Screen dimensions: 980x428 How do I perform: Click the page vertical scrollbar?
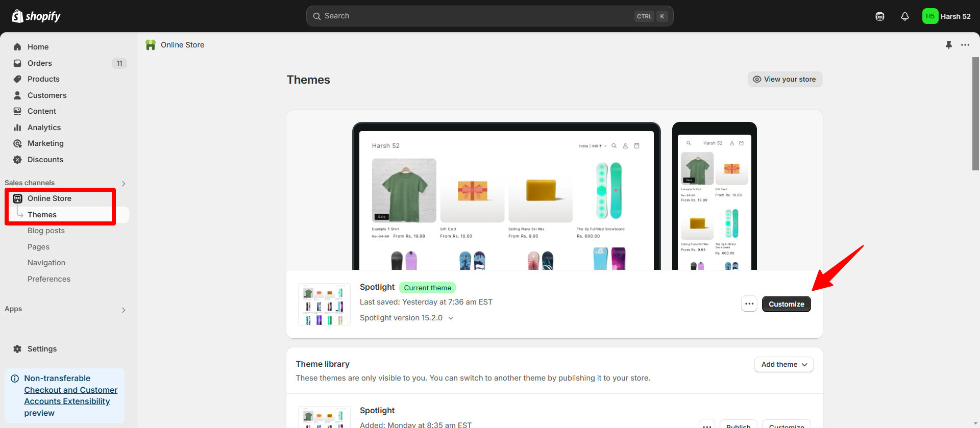[x=975, y=114]
